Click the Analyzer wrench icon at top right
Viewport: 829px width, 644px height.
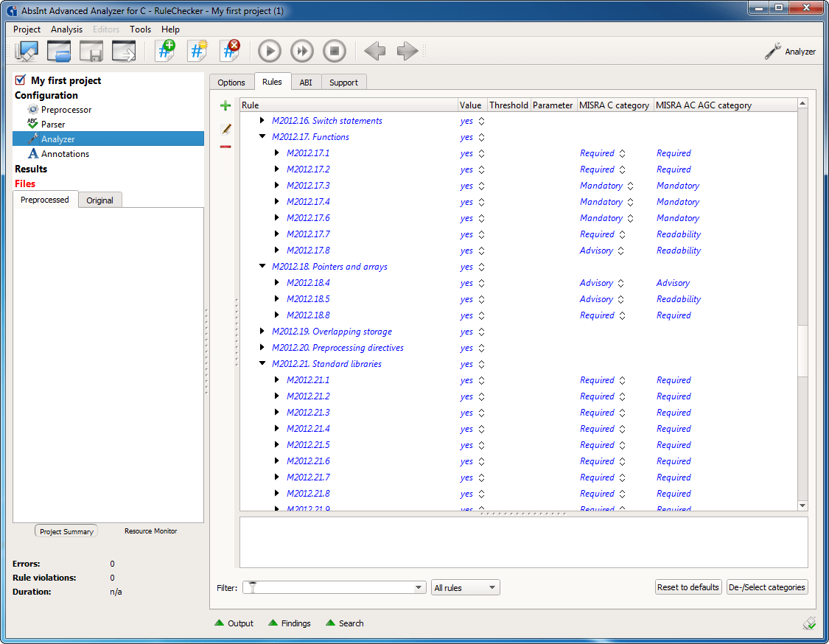pos(773,52)
